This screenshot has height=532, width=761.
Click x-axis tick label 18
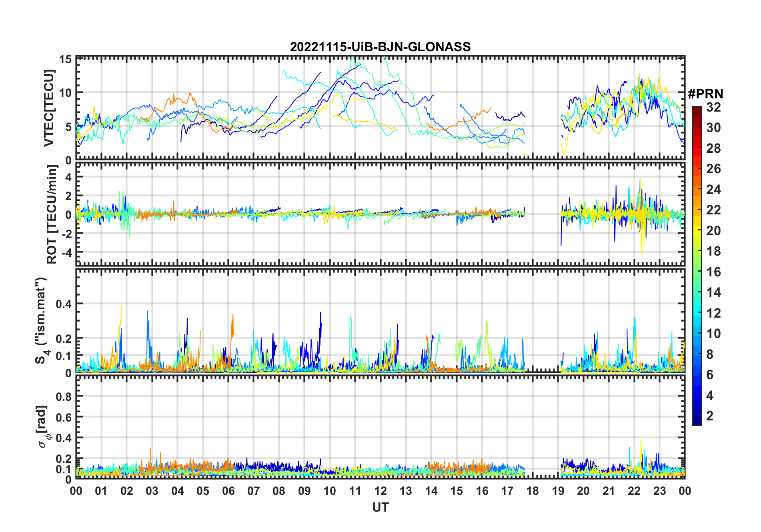pyautogui.click(x=533, y=491)
